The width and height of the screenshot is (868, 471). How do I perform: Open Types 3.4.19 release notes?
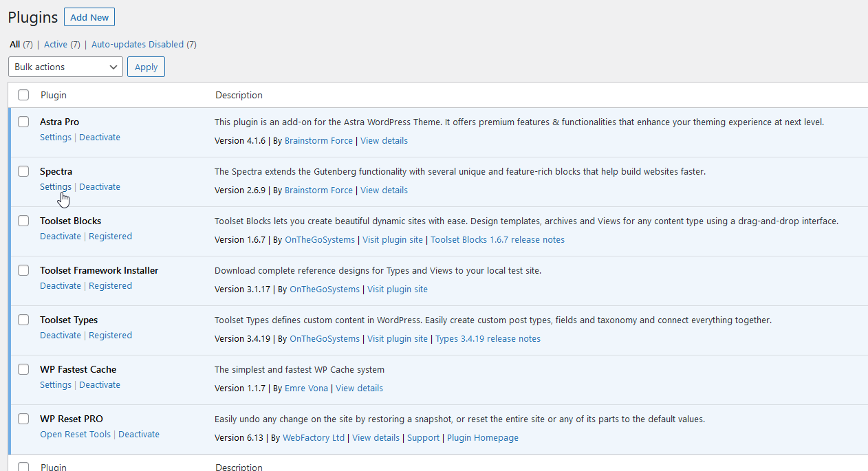pyautogui.click(x=488, y=338)
